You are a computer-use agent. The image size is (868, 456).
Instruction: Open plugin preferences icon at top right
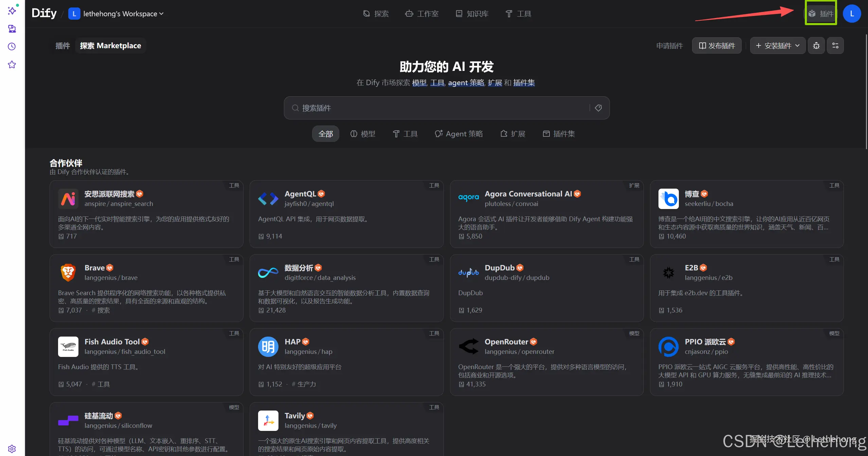point(836,45)
